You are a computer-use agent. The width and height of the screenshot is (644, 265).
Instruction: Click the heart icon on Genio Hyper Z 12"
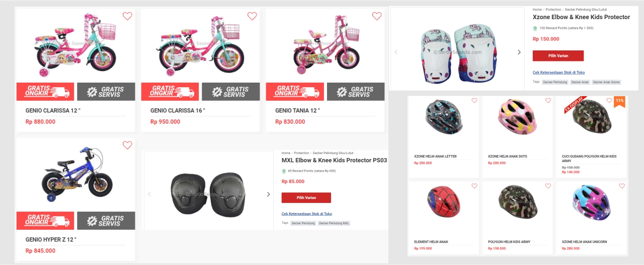click(127, 145)
